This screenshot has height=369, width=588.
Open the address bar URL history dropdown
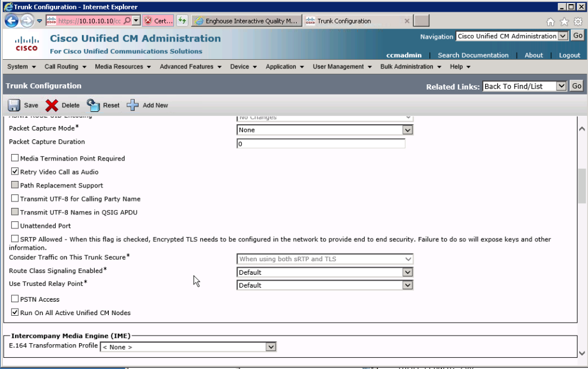136,20
